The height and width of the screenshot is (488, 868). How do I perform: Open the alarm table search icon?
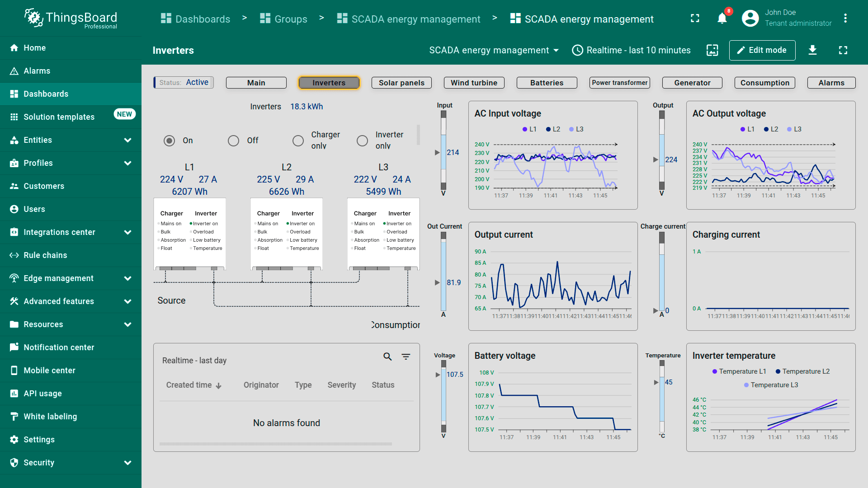click(x=387, y=357)
